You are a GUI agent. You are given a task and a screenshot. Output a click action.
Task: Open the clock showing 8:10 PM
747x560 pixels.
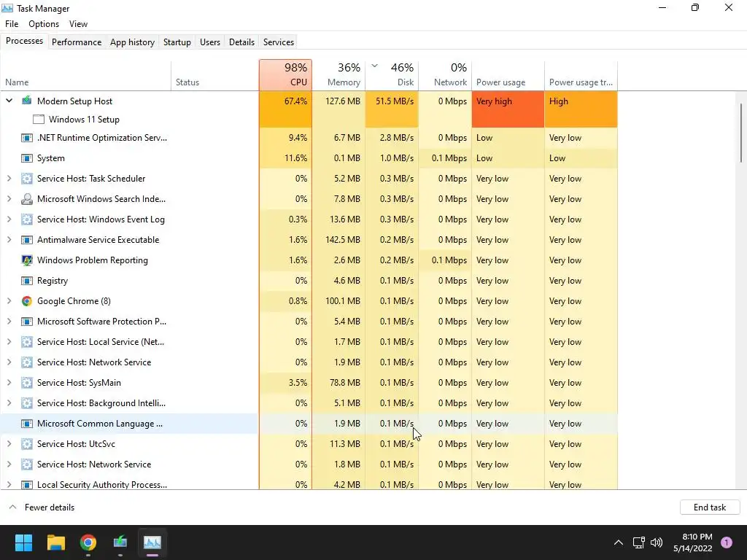(x=693, y=542)
